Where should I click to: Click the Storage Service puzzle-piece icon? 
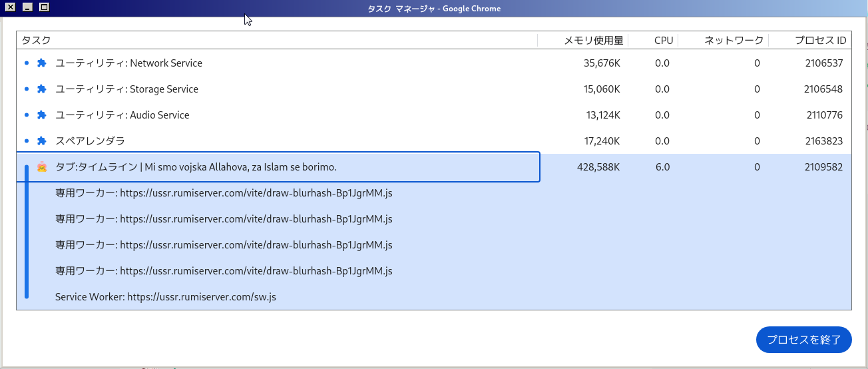[41, 89]
